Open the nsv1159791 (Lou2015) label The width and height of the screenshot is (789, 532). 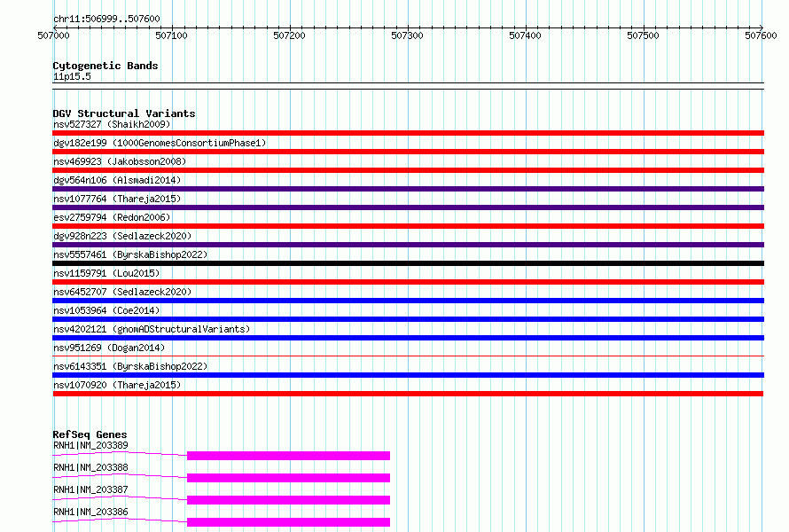106,273
